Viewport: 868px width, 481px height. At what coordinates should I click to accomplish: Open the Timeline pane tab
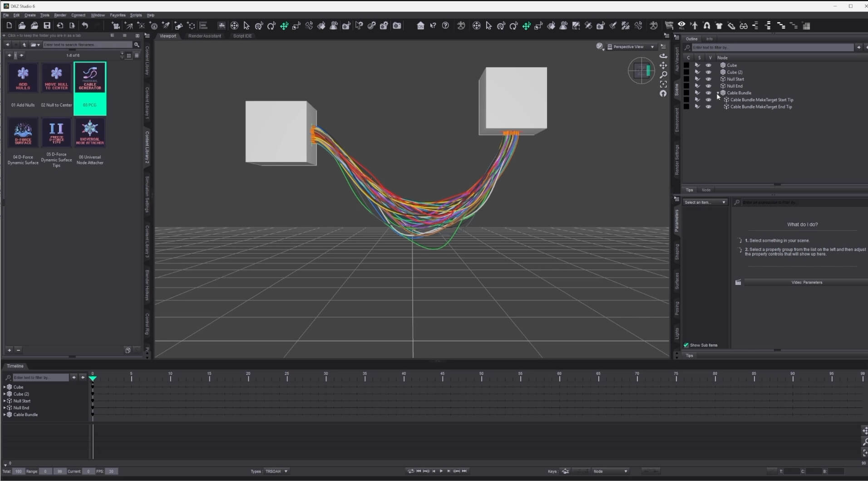[15, 366]
